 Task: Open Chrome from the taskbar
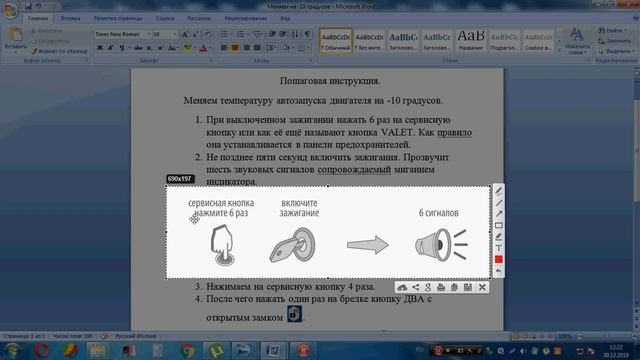pyautogui.click(x=187, y=350)
